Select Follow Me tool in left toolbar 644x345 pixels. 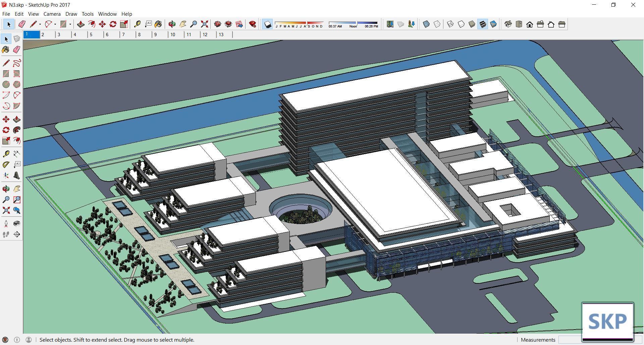[17, 130]
